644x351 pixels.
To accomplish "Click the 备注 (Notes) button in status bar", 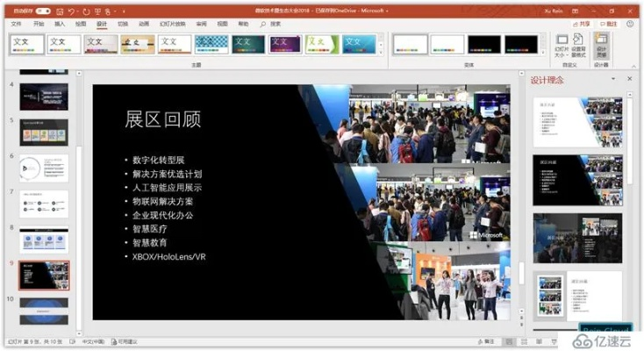I will point(485,341).
